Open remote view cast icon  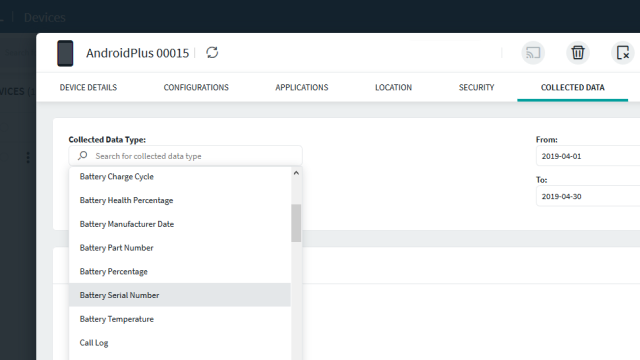[533, 53]
